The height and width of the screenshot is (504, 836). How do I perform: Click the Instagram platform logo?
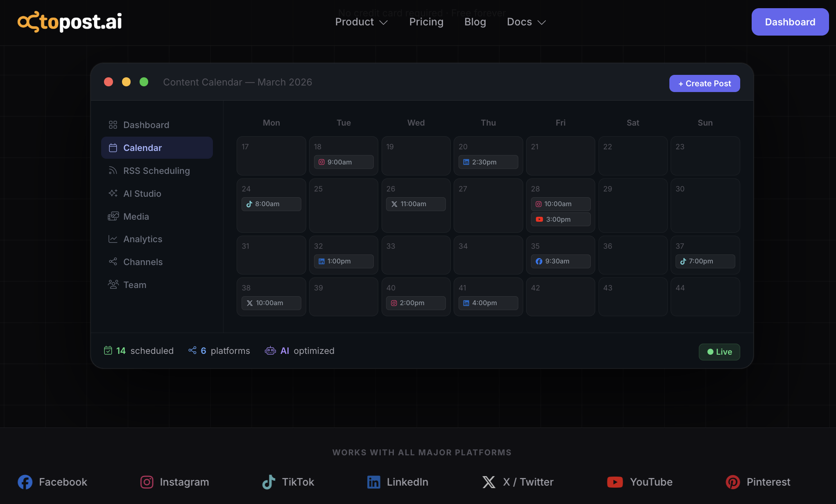[147, 482]
